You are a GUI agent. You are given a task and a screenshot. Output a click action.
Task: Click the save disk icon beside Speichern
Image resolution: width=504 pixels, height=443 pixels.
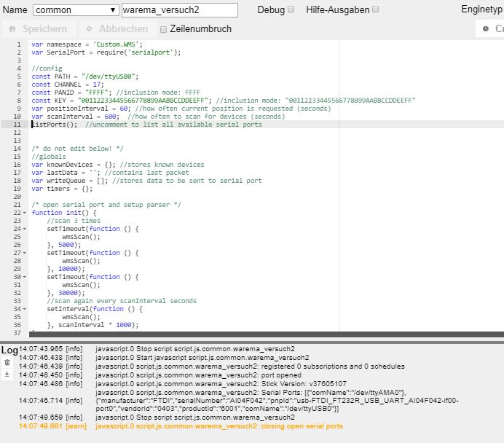(12, 29)
